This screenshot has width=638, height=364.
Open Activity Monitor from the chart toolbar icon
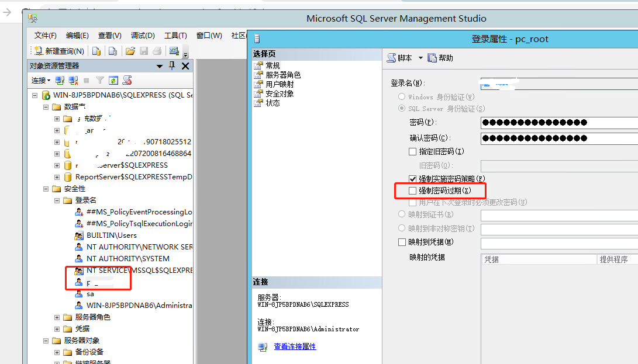(174, 51)
